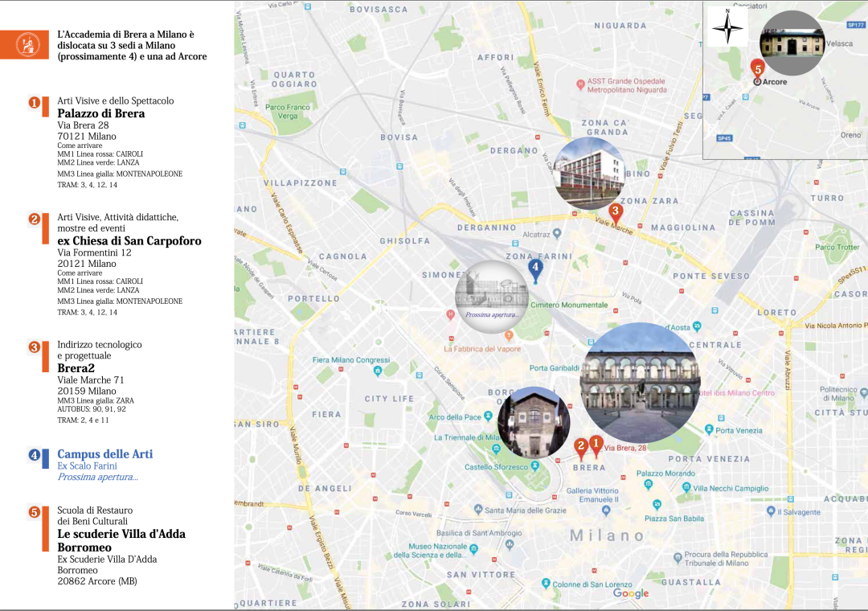
Task: Click the Ex Scalo Farini blue text
Action: (x=87, y=465)
